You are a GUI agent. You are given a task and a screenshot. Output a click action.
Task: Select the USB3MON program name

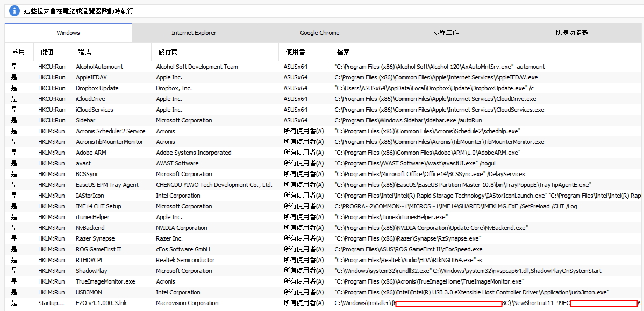click(89, 292)
